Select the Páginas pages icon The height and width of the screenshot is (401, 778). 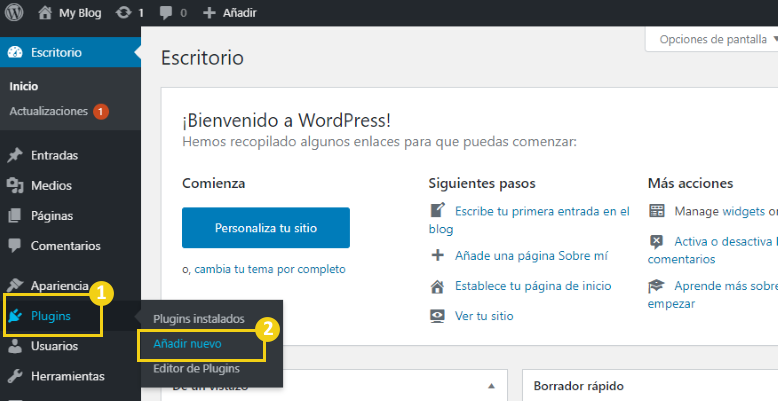coord(15,215)
